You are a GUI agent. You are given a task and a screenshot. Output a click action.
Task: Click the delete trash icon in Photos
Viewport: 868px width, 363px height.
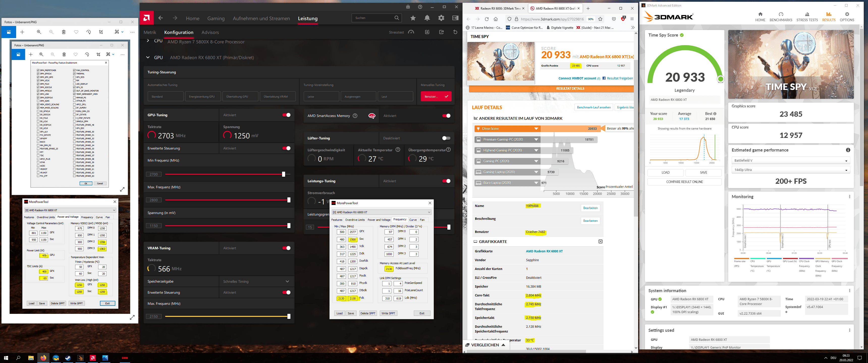point(64,32)
